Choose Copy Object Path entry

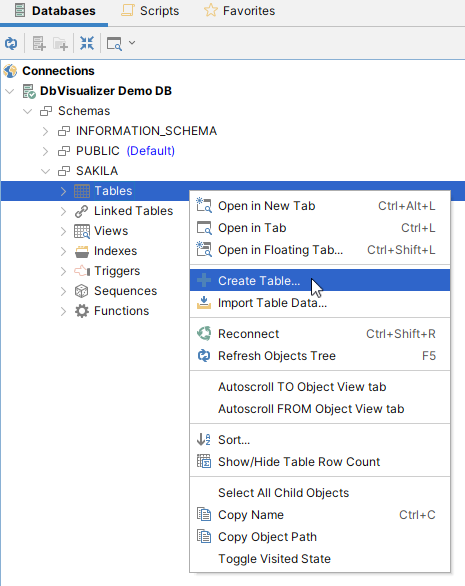[x=320, y=537]
